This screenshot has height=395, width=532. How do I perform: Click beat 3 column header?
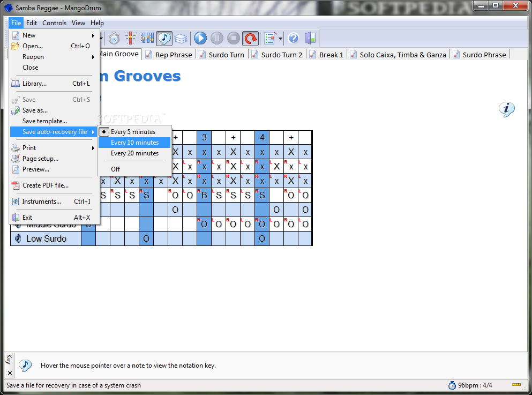pos(204,137)
